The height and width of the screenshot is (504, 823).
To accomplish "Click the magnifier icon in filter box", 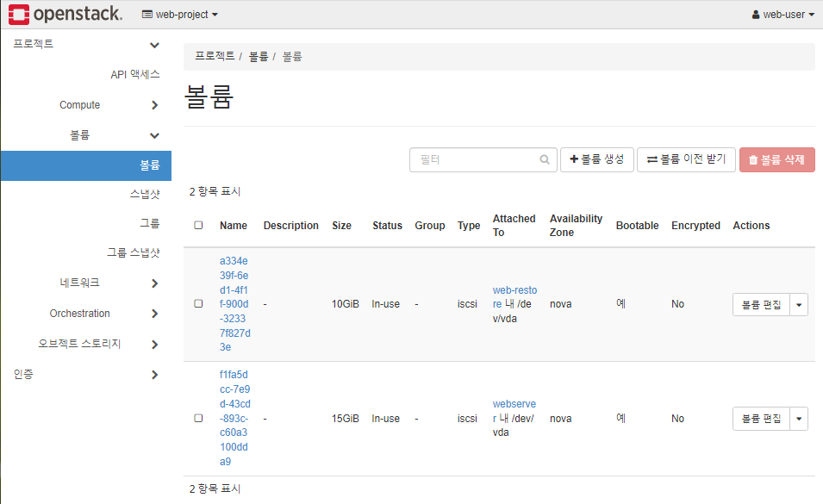I will coord(545,160).
